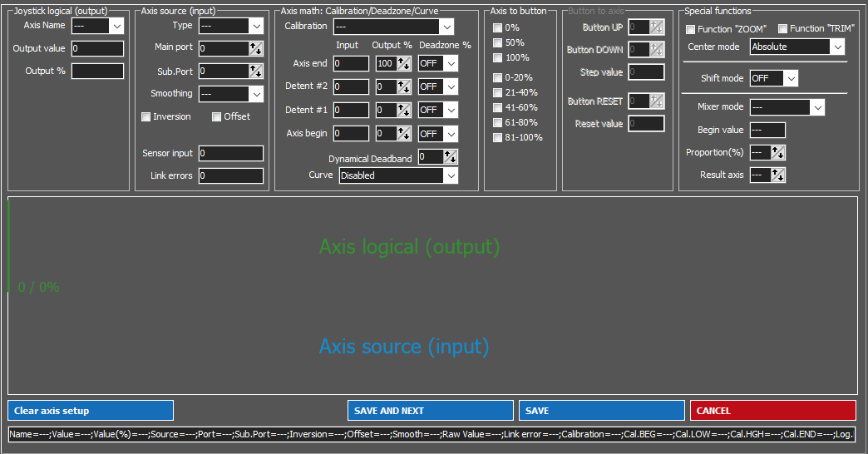
Task: Click the Detent #1 Input field
Action: [351, 111]
